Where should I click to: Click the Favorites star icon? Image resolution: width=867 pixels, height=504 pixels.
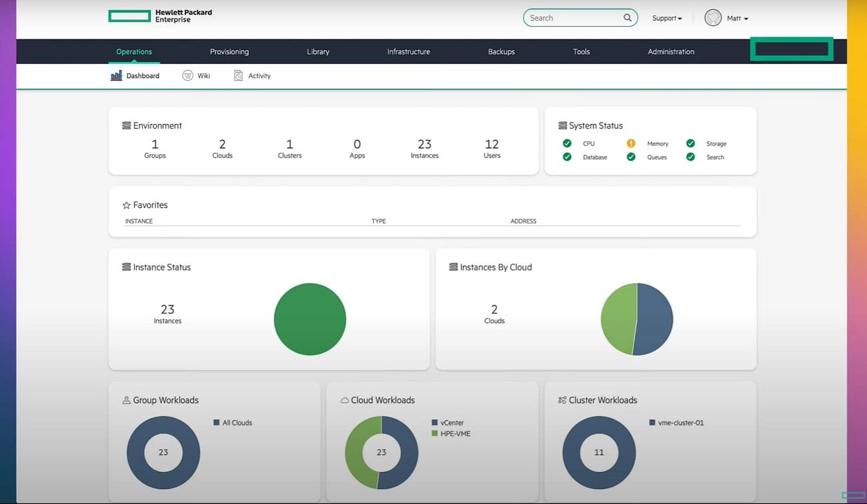(x=127, y=205)
